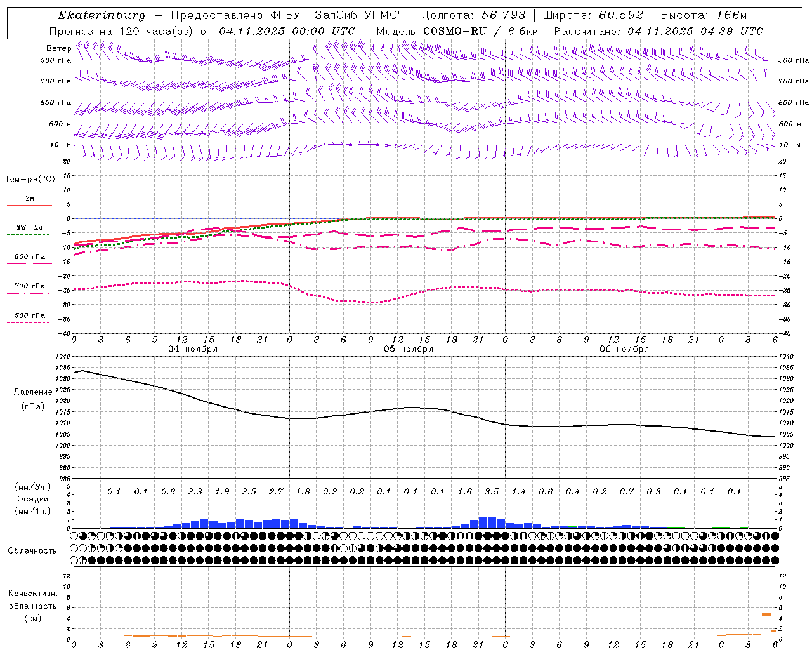
Task: Click the precipitation value '1.6'
Action: coord(465,491)
